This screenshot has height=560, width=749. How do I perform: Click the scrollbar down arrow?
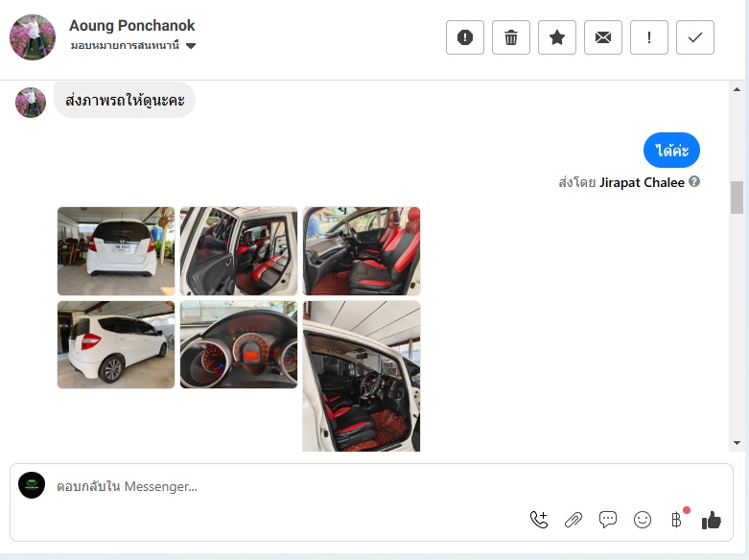pyautogui.click(x=737, y=443)
